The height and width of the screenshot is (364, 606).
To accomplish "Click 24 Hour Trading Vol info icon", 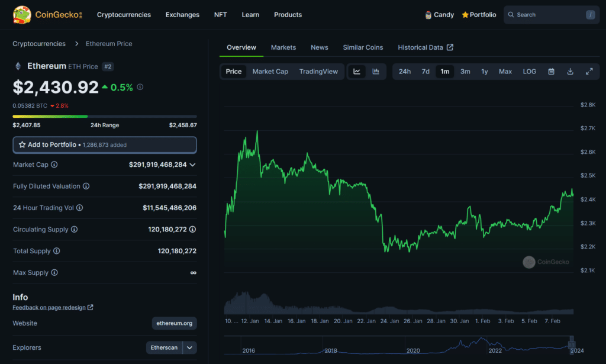I will pos(80,208).
